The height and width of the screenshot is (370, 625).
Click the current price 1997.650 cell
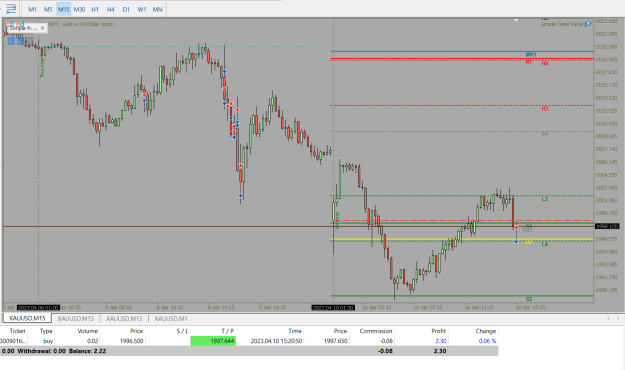coord(335,341)
